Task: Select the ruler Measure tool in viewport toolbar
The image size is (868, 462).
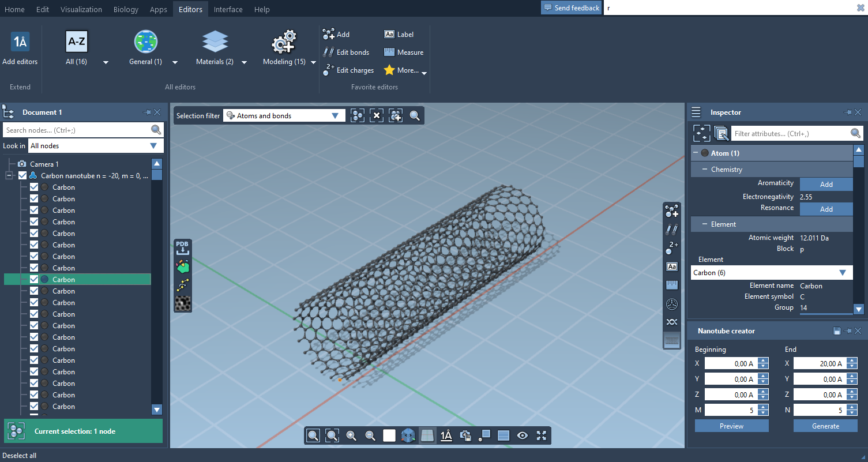Action: point(672,285)
